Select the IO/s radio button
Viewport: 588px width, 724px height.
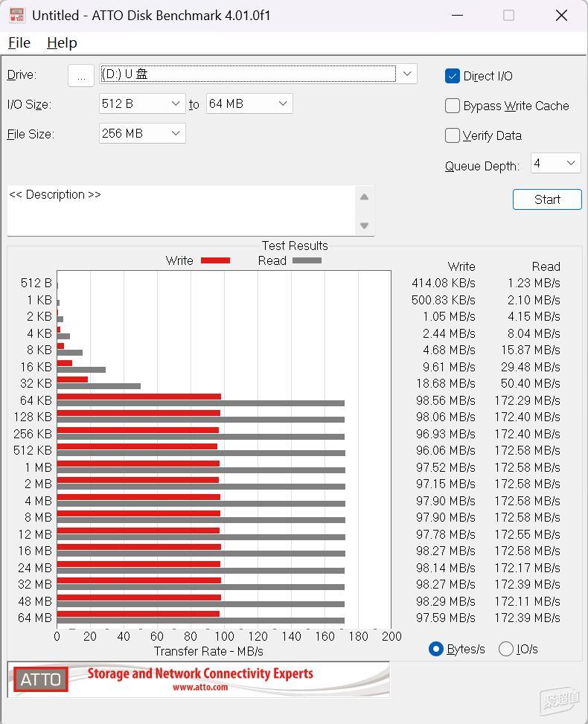pos(506,649)
